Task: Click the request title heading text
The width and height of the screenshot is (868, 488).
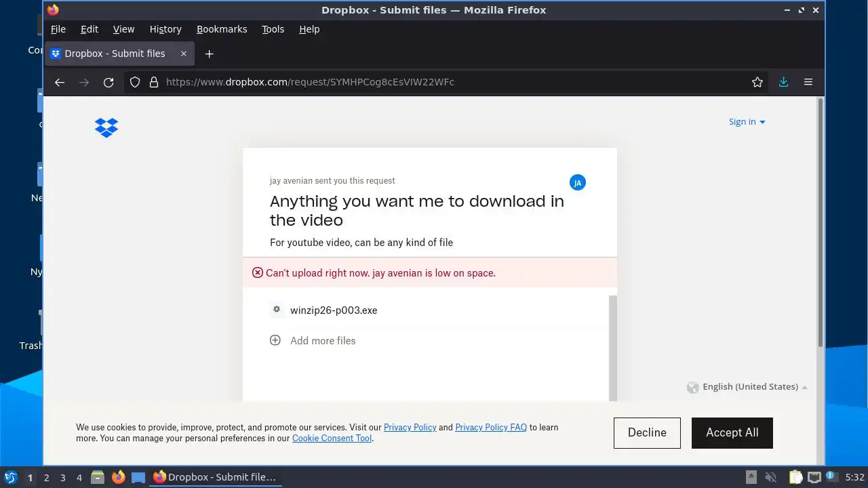Action: [x=417, y=210]
